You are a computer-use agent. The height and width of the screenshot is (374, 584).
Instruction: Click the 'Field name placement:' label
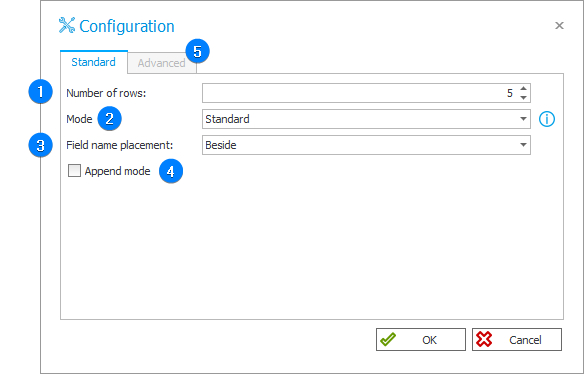pos(120,145)
